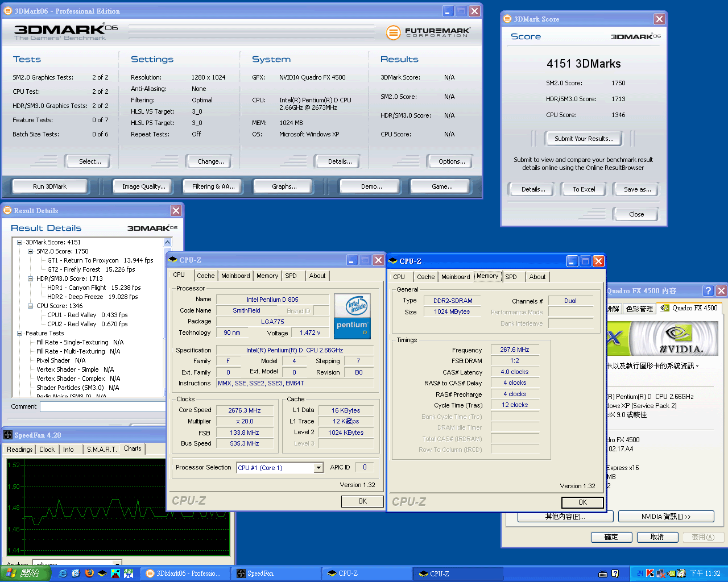Viewport: 728px width, 582px height.
Task: Select GT1 - Return To Proxycon row
Action: [x=100, y=260]
